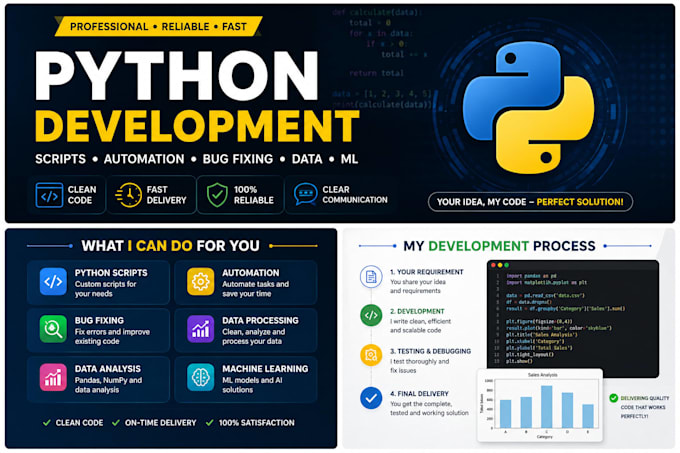Click '2. Development' step title
Image resolution: width=680 pixels, height=453 pixels.
coord(417,311)
